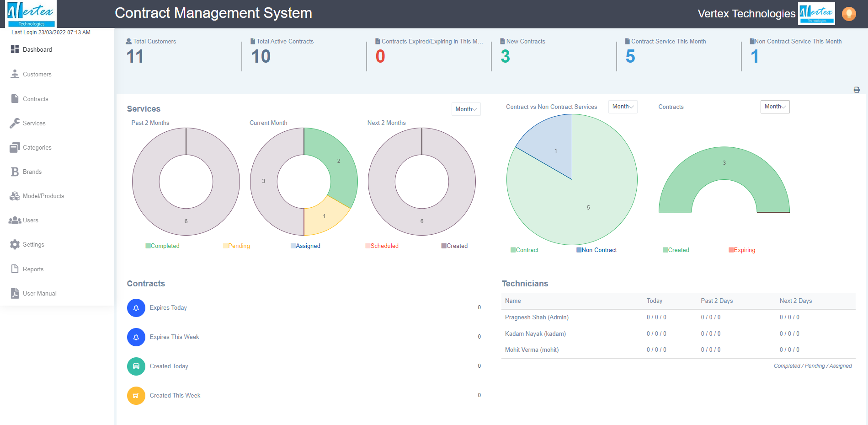Click the yellow Pending legend swatch
Image resolution: width=868 pixels, height=425 pixels.
pos(225,246)
